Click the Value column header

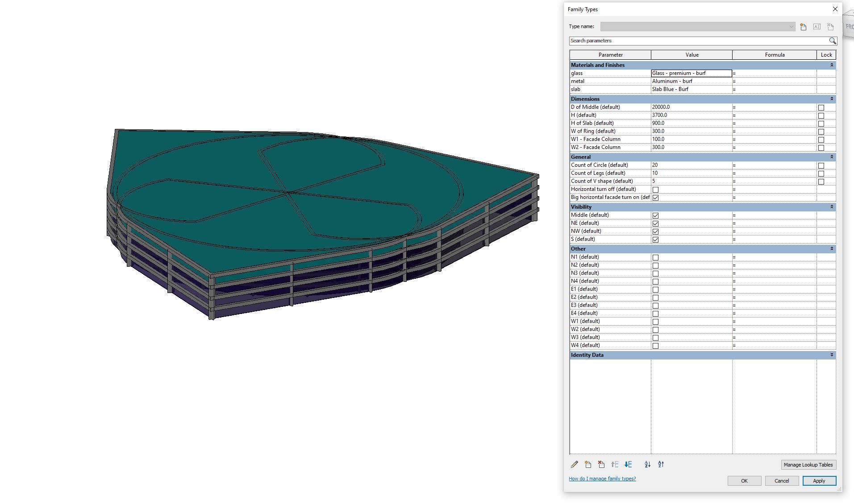(692, 55)
